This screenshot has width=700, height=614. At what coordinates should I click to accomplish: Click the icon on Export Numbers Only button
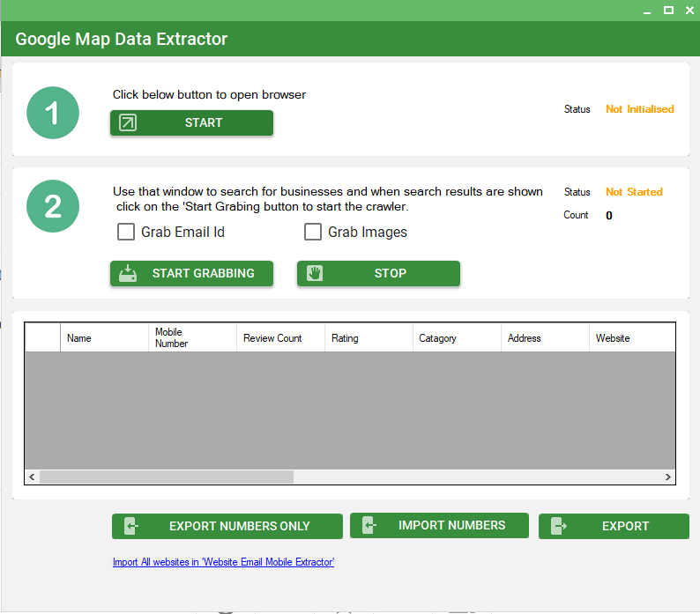131,526
